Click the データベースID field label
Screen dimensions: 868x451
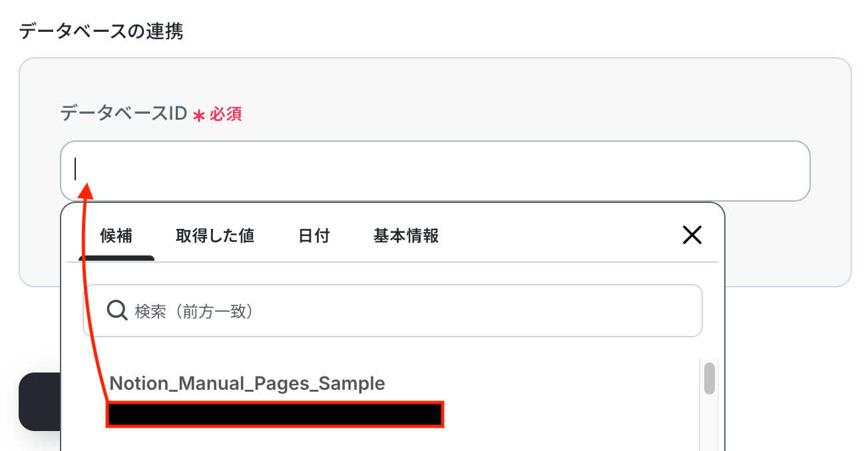pyautogui.click(x=124, y=114)
